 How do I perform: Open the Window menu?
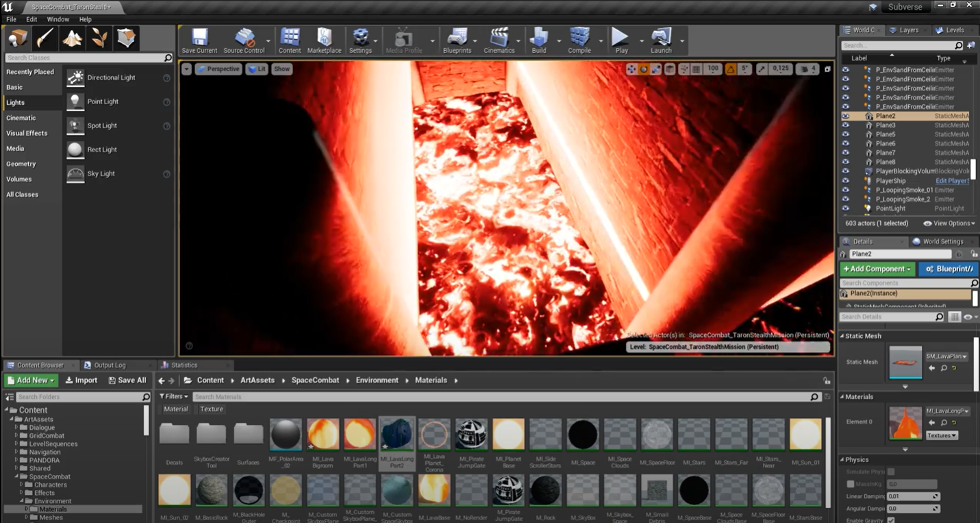(58, 19)
